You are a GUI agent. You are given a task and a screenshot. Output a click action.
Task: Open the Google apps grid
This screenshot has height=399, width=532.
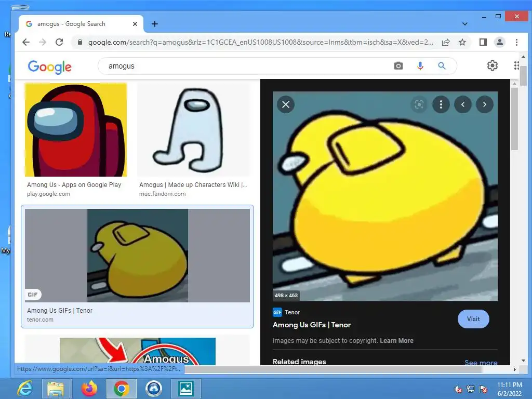(x=516, y=65)
